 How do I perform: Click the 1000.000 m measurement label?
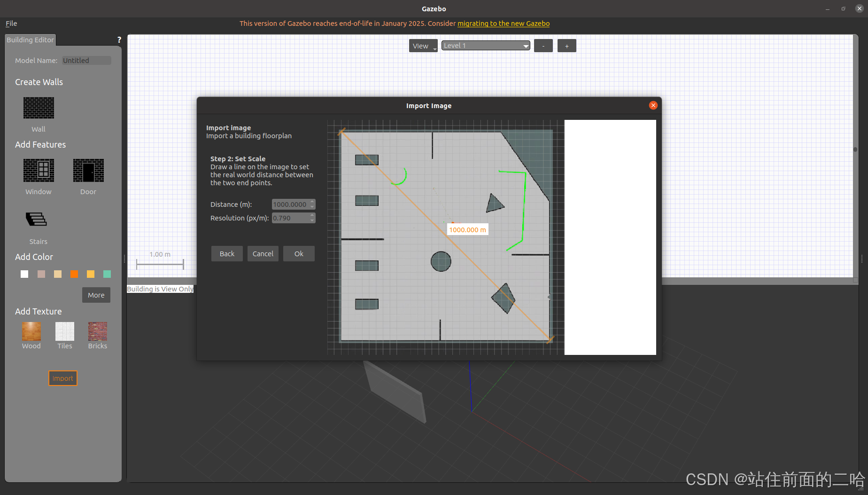pyautogui.click(x=468, y=230)
